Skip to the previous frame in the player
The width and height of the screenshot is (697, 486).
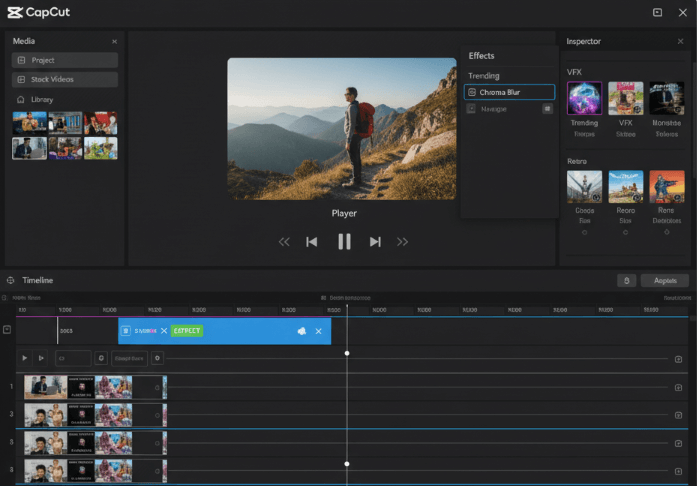click(312, 241)
